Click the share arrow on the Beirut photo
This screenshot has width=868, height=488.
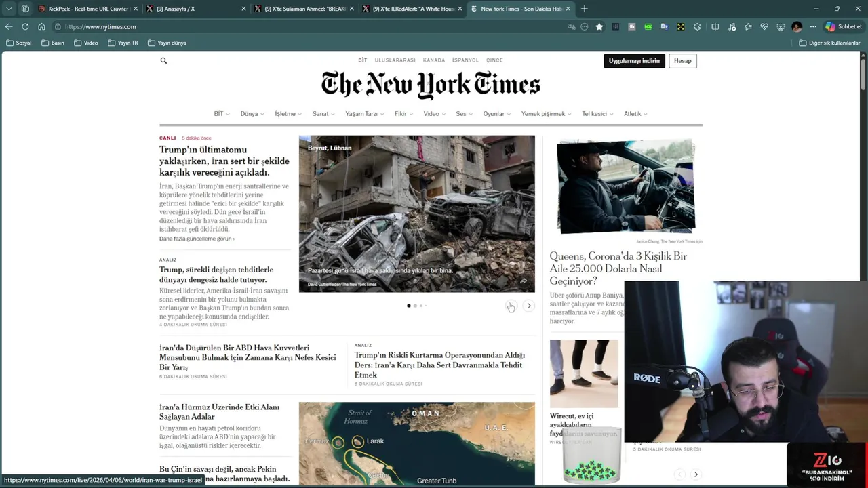tap(524, 281)
